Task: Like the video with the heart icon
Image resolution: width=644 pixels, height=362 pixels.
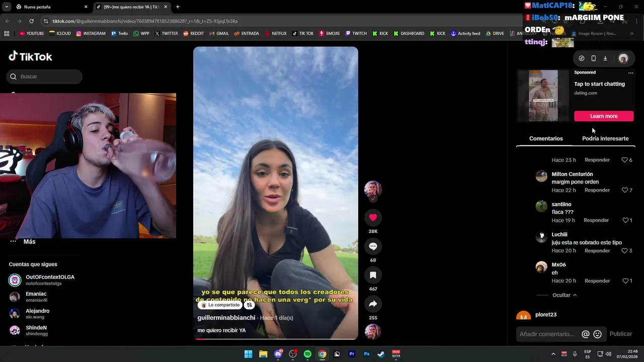Action: tap(373, 217)
